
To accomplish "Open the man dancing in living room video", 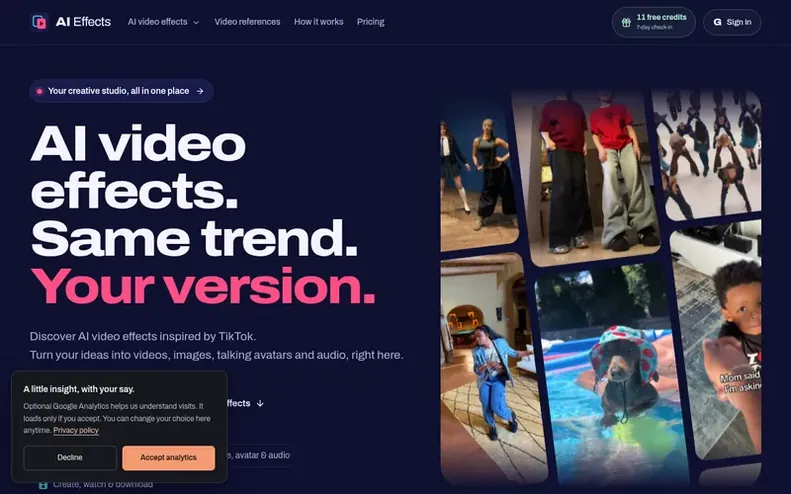I will coord(492,368).
